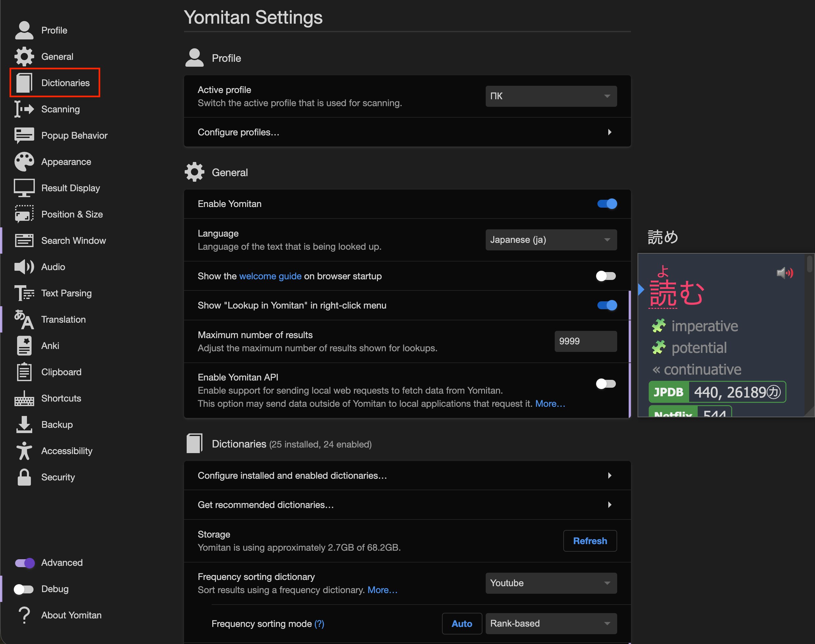The width and height of the screenshot is (815, 644).
Task: Click the Security padlock icon
Action: click(24, 477)
